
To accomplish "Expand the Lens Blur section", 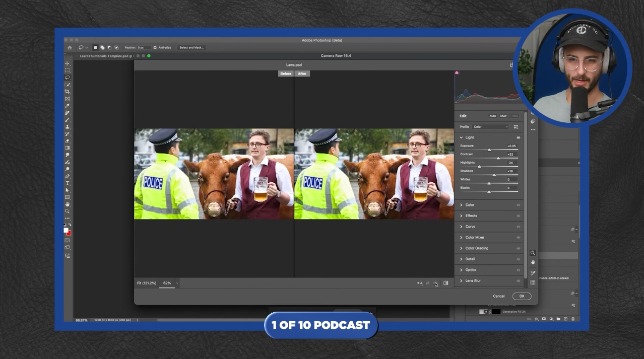I will pyautogui.click(x=473, y=280).
